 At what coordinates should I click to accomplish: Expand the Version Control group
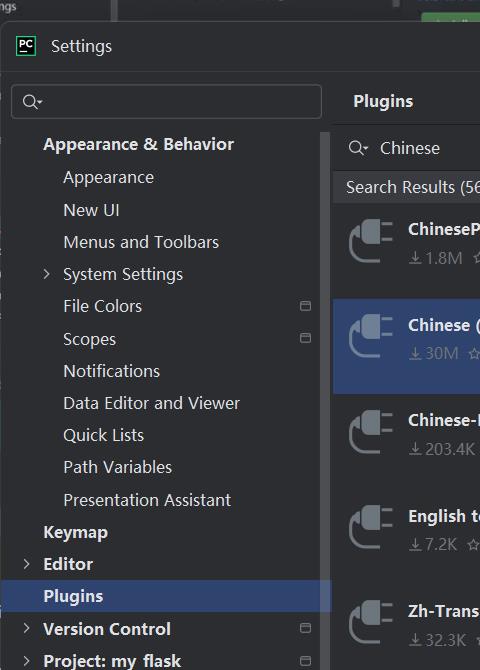coord(27,628)
